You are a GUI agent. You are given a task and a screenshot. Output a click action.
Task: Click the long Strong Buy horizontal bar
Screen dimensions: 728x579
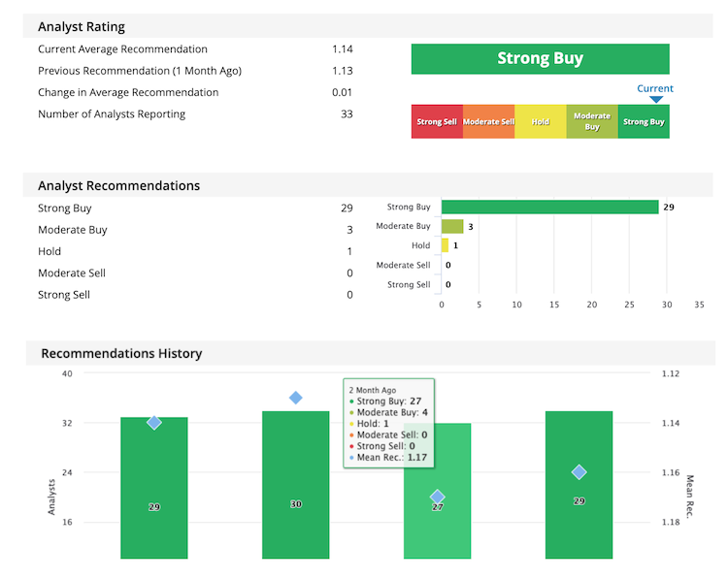coord(549,207)
